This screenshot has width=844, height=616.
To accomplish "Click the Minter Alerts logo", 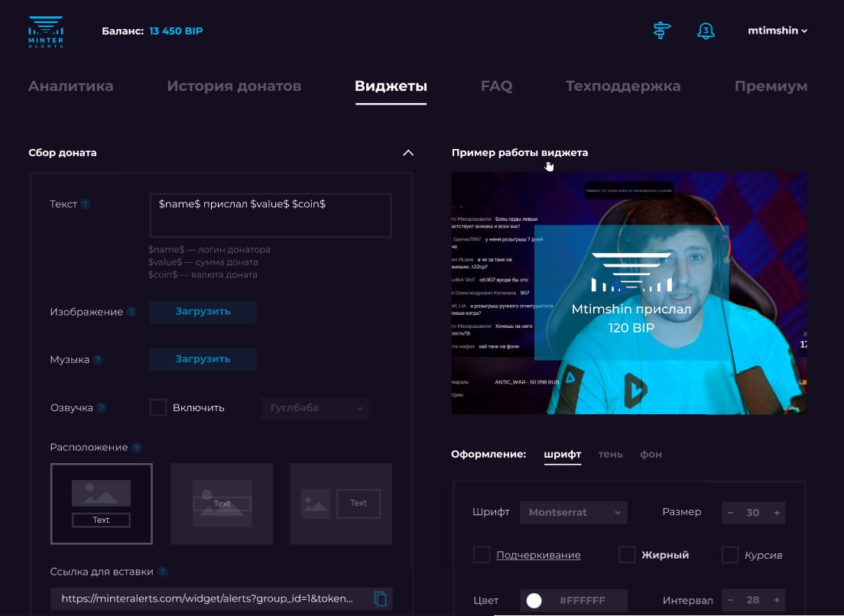I will click(45, 31).
